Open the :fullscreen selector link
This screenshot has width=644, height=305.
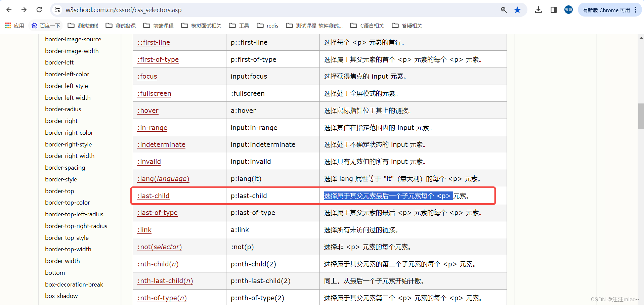[154, 93]
